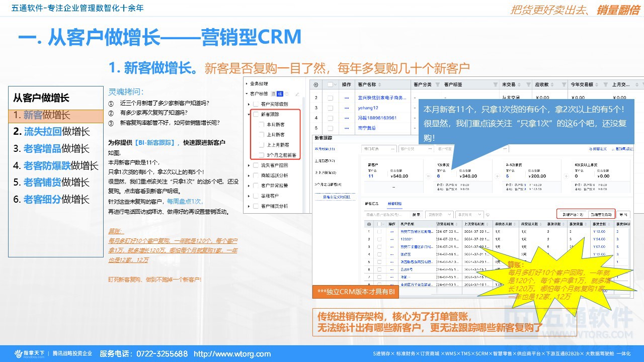Check the 上上月新客 tag checkbox
The height and width of the screenshot is (362, 644).
tap(262, 145)
